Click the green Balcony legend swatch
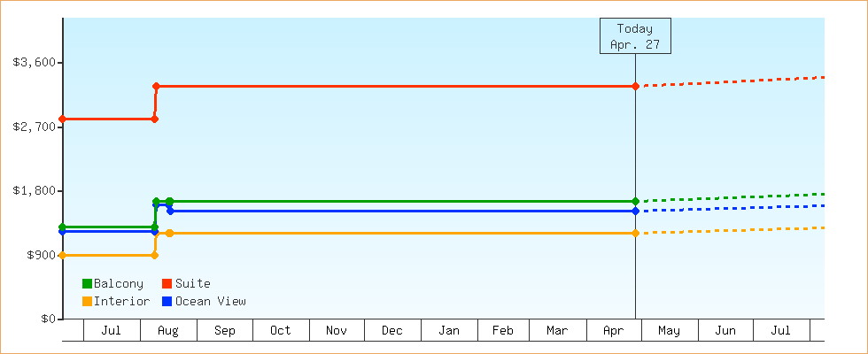Screen dimensions: 868x354 click(x=87, y=284)
